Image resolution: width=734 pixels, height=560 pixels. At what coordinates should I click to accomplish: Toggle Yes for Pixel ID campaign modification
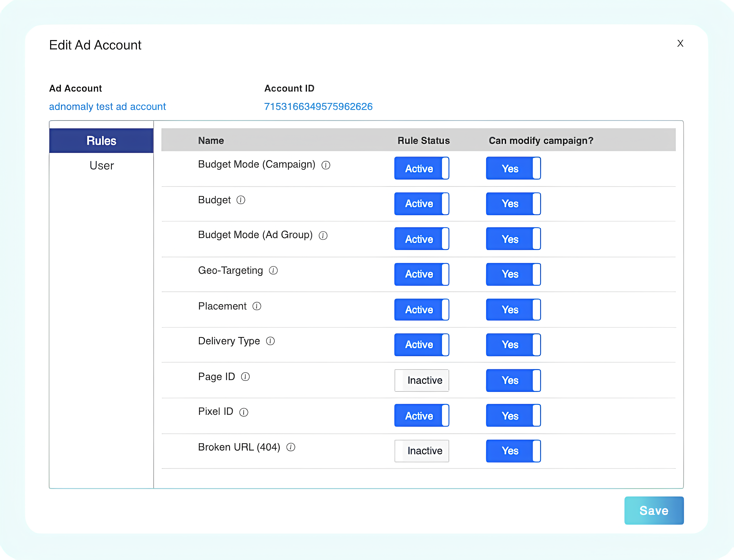click(x=513, y=416)
